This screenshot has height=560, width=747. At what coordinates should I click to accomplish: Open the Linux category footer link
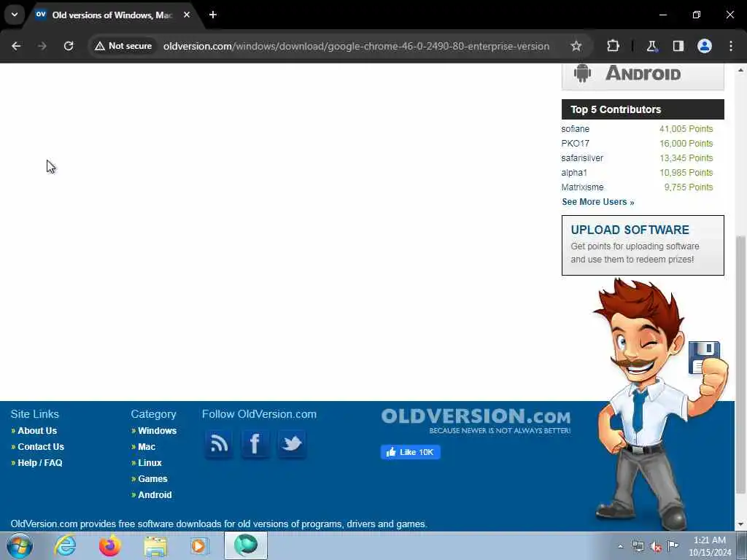coord(150,463)
